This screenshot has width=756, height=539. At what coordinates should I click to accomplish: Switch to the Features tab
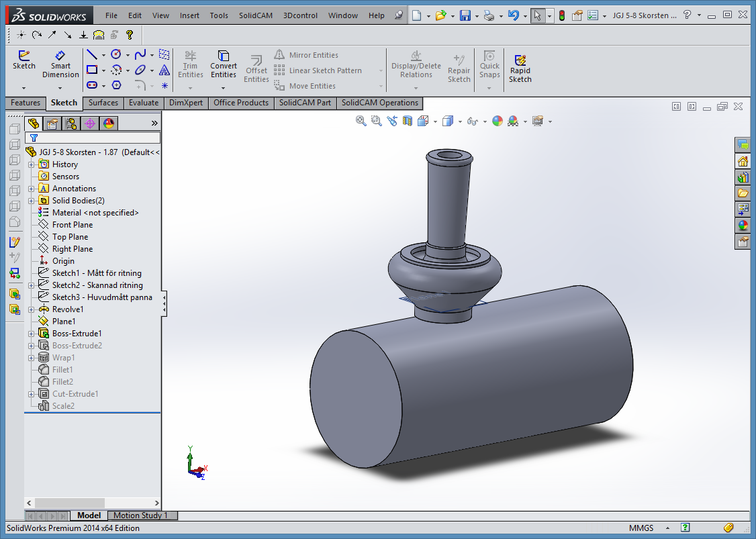point(25,103)
